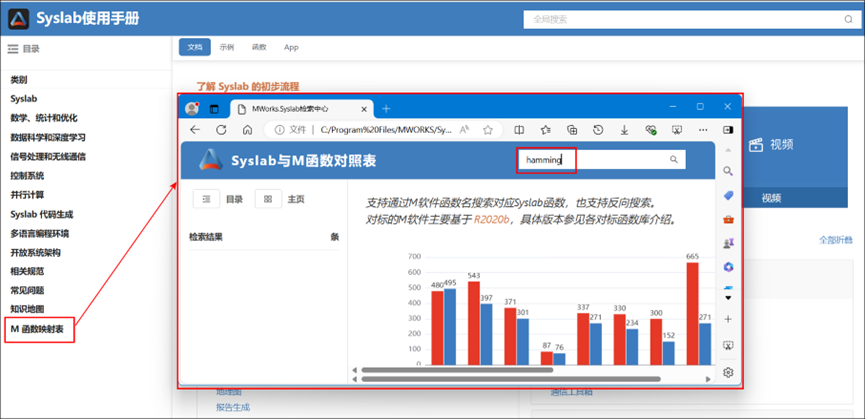Click the Edge sidebar tools briefcase icon

pyautogui.click(x=728, y=219)
